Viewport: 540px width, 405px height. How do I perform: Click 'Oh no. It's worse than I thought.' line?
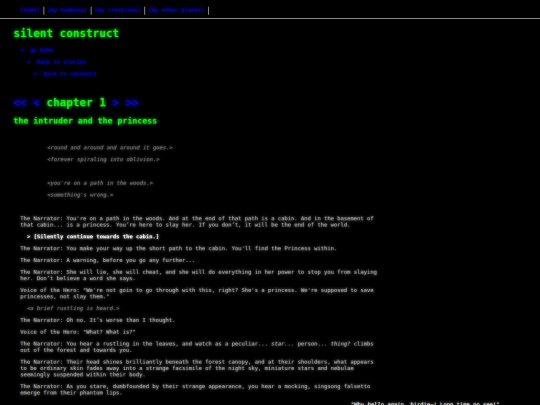click(x=97, y=320)
